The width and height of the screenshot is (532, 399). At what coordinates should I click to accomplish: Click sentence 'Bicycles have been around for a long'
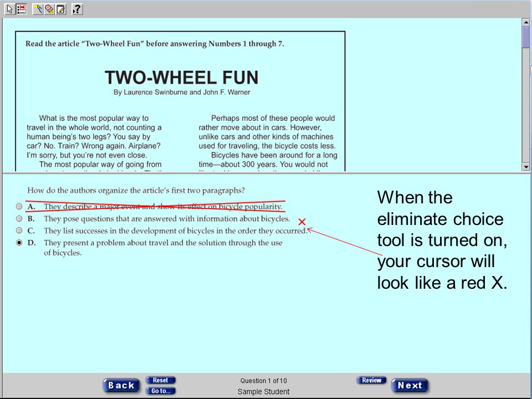click(274, 155)
